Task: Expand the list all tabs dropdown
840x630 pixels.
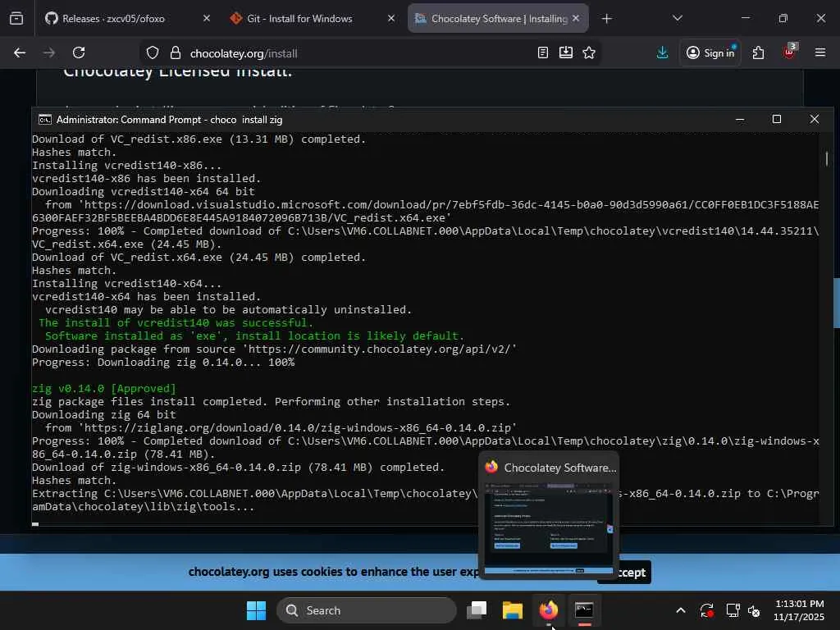Action: pyautogui.click(x=677, y=18)
